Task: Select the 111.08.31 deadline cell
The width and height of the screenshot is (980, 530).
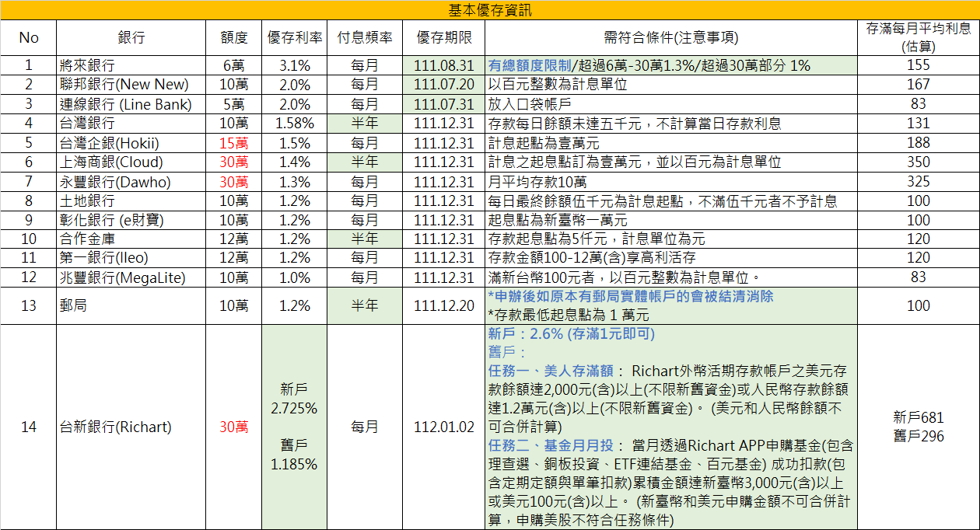Action: coord(443,65)
